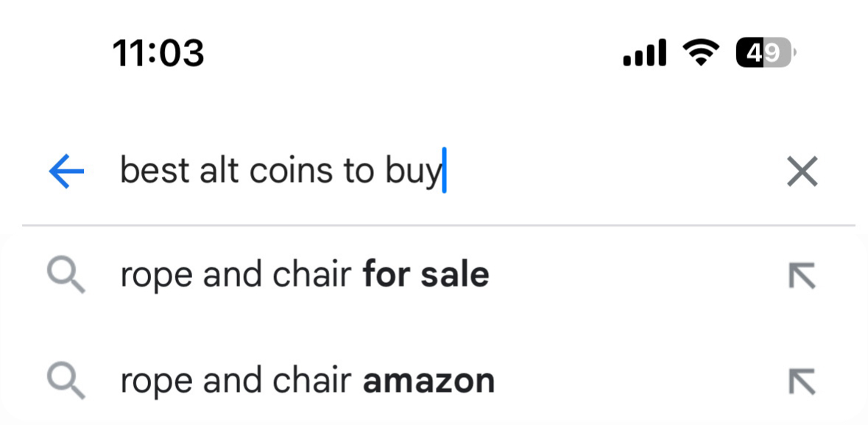Tap the blue back arrow
The height and width of the screenshot is (425, 868).
66,172
